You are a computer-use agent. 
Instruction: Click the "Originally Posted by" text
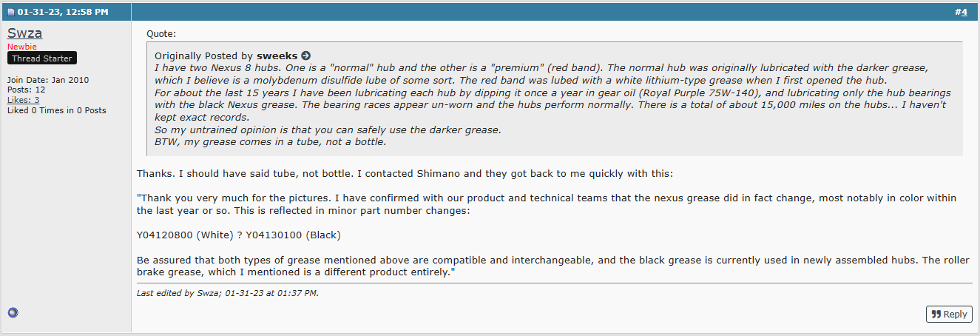tap(203, 56)
